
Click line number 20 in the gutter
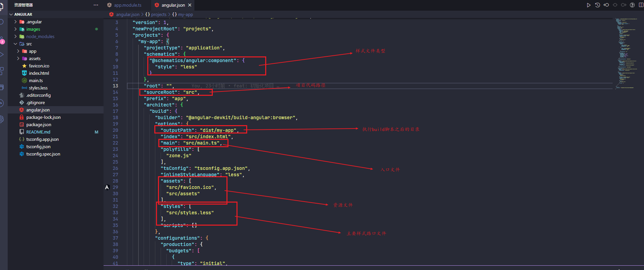[115, 130]
